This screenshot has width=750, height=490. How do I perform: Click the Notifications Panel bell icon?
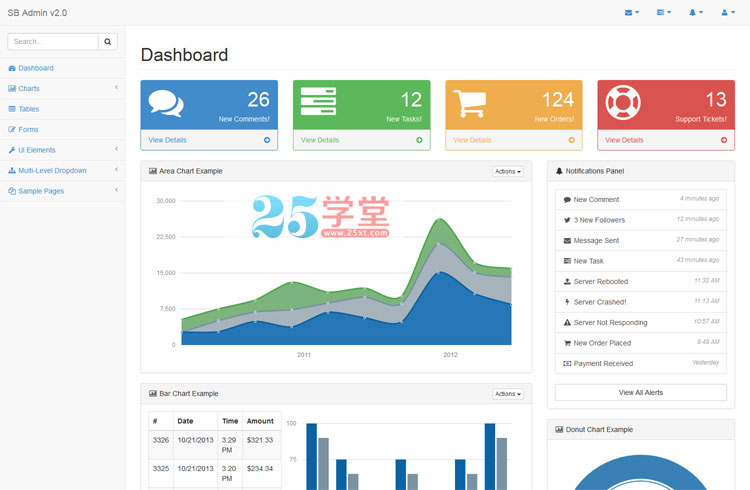[x=559, y=171]
